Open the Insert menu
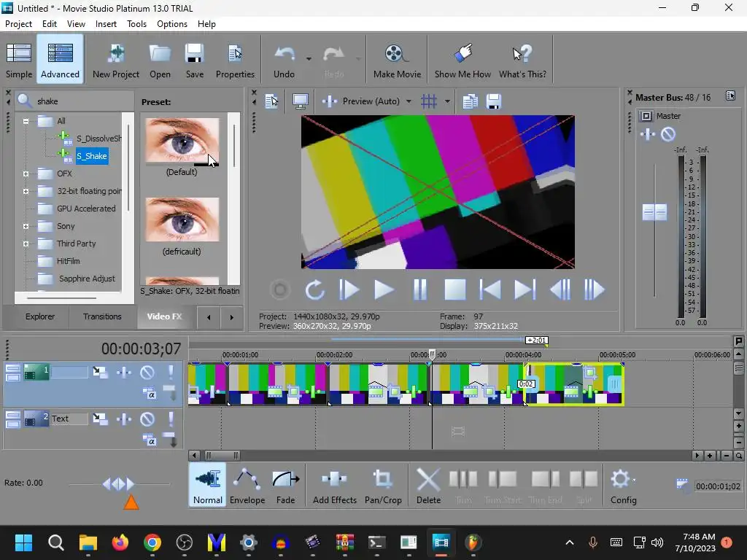 tap(106, 24)
